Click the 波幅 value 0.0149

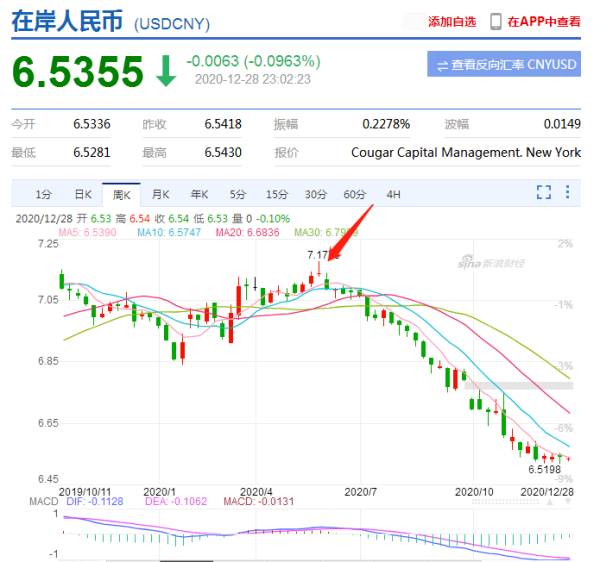[562, 124]
